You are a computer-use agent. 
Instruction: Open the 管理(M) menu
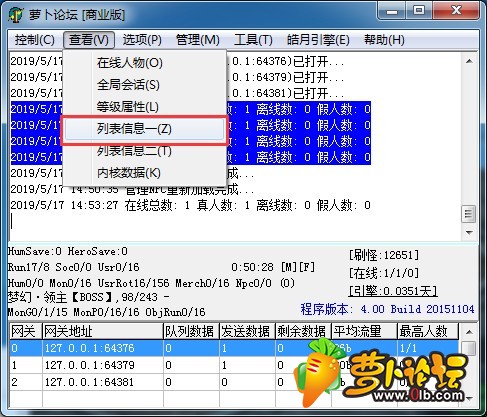coord(197,40)
